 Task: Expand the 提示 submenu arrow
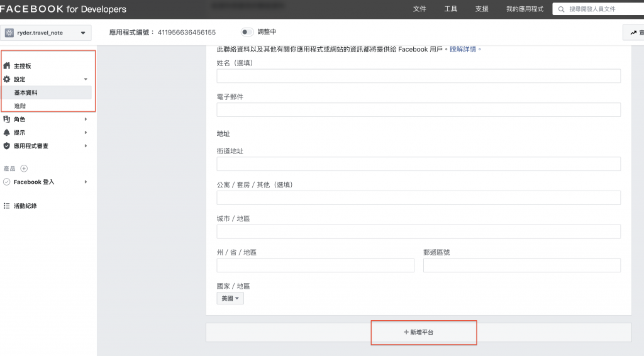(86, 132)
